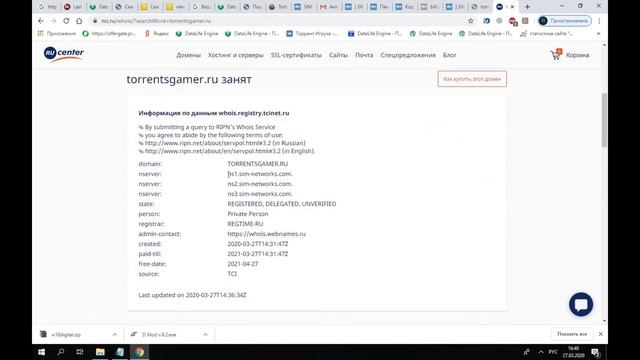Open Спецпредложения menu
The height and width of the screenshot is (360, 640).
click(408, 55)
